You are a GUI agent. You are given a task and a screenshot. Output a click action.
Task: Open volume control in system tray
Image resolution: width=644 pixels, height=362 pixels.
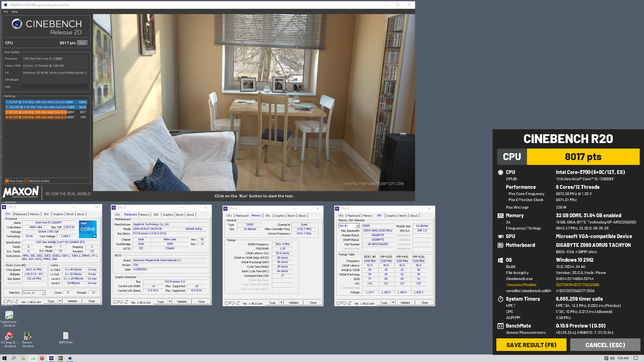tap(612, 358)
